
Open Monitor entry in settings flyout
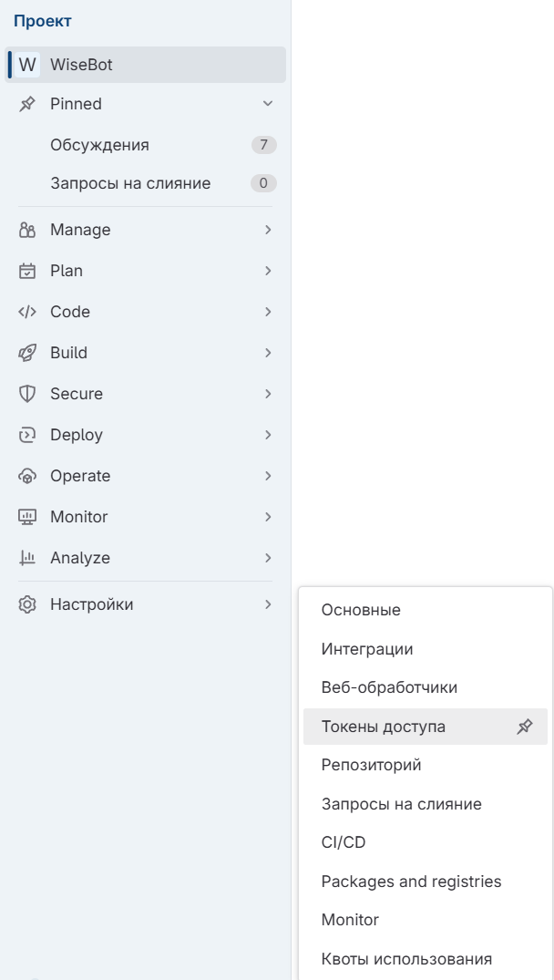(426, 920)
